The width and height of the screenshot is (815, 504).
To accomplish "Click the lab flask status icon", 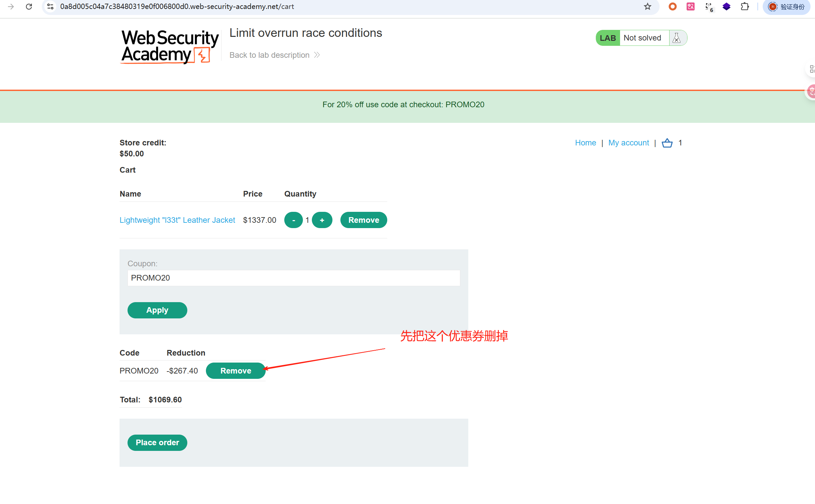I will click(x=676, y=38).
